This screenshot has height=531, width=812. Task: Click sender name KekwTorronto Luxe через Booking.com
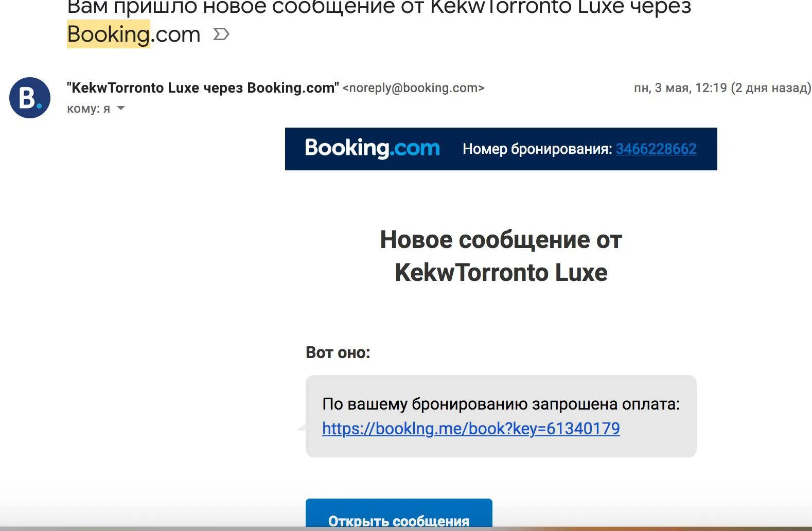point(203,88)
